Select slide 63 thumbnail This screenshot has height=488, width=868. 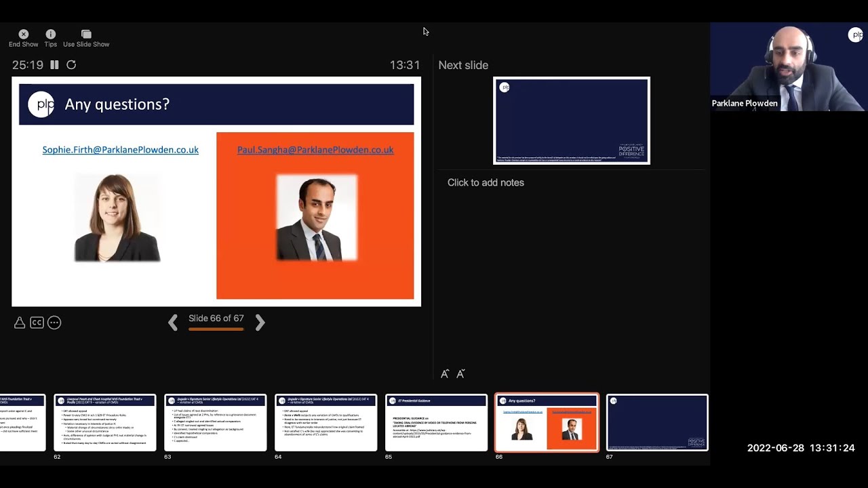(216, 423)
